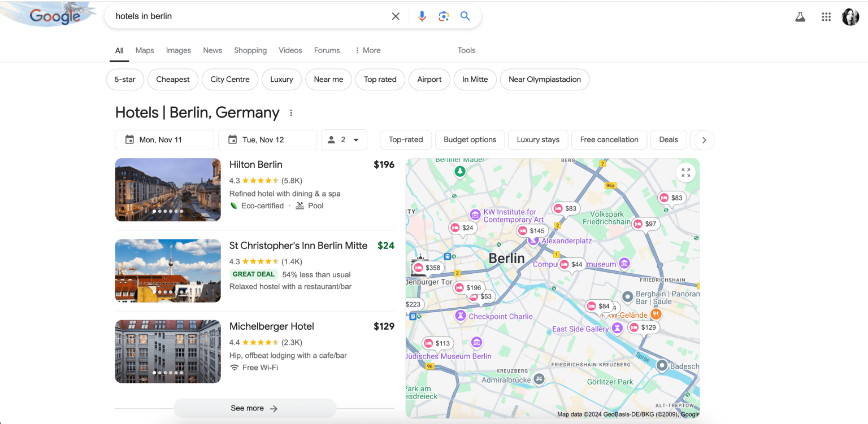Open Google Lens image search
868x424 pixels.
(444, 16)
